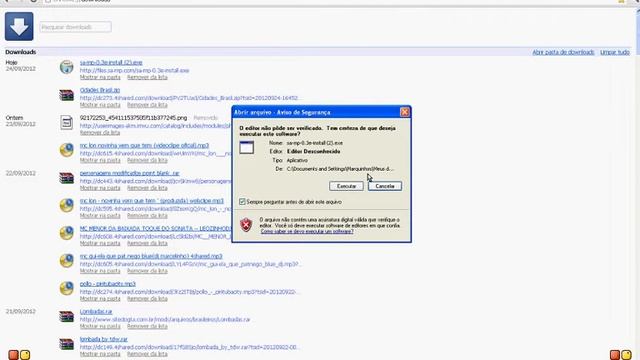Click the Executar button in security dialog
Viewport: 640px width, 360px height.
346,186
